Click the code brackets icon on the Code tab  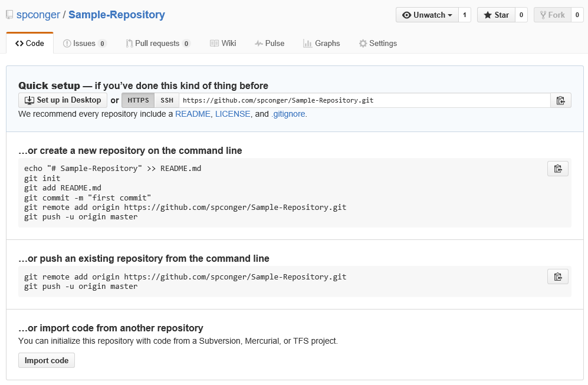(19, 42)
